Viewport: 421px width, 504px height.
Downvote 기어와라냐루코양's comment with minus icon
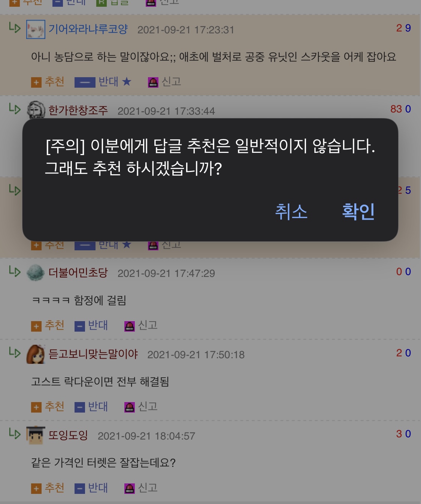click(x=85, y=82)
